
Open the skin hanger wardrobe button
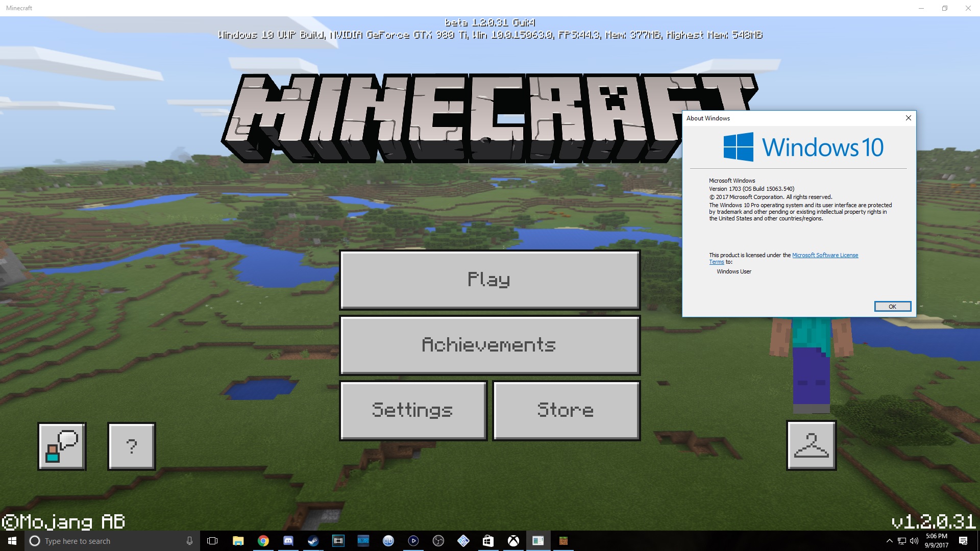point(811,445)
